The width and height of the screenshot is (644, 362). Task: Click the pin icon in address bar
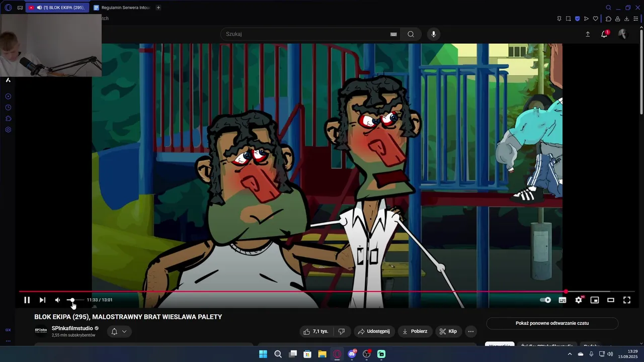[559, 19]
